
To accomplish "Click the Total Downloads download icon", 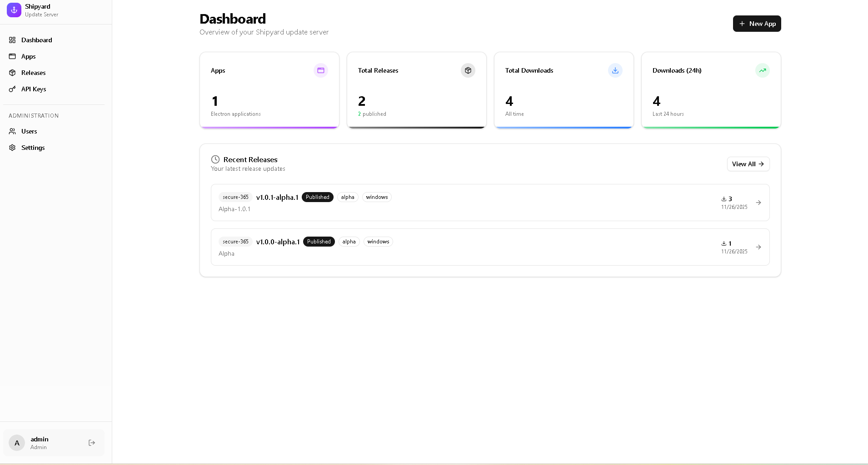I will [x=615, y=70].
